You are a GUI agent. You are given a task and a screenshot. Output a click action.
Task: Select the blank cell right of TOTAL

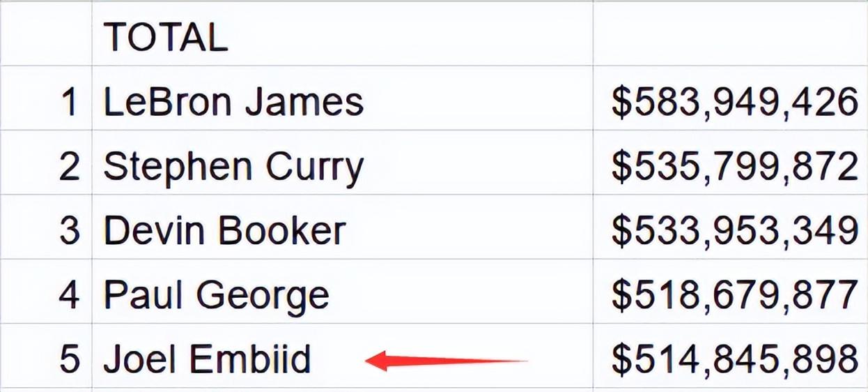tap(730, 35)
